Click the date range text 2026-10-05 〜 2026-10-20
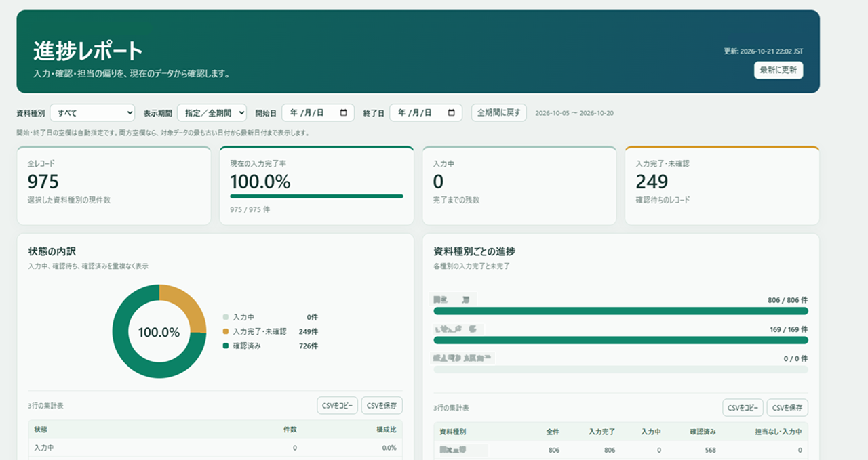Screen dimensions: 868x460 tap(574, 113)
